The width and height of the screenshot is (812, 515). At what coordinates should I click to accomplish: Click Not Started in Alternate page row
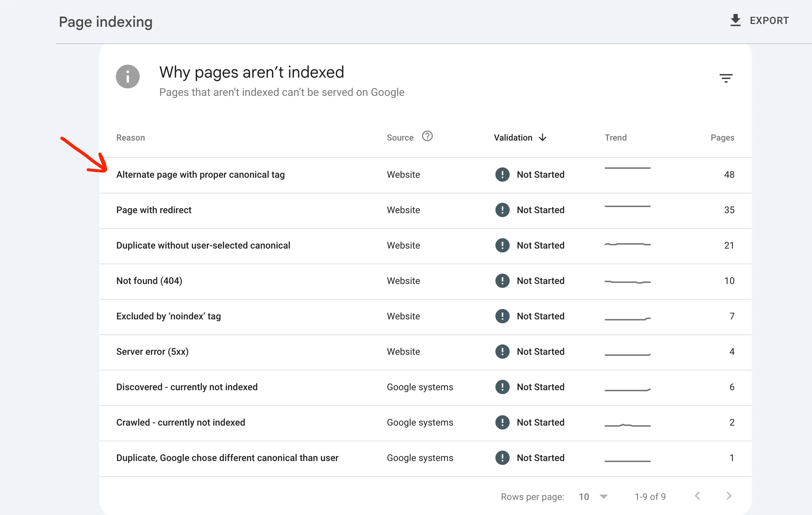coord(540,175)
